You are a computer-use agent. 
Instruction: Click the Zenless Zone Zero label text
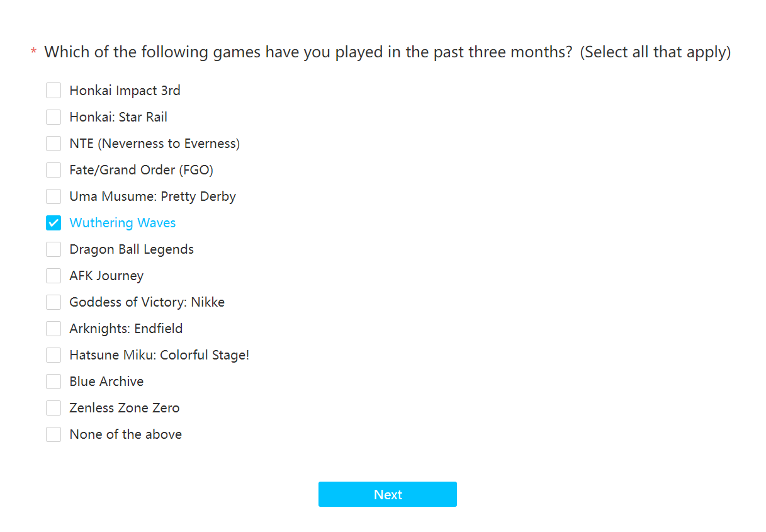pos(125,408)
